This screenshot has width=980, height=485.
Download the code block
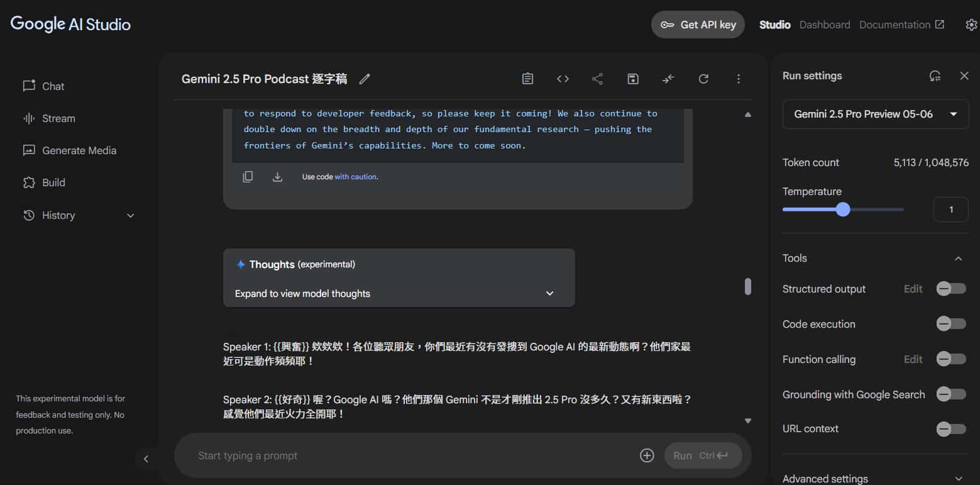coord(277,177)
